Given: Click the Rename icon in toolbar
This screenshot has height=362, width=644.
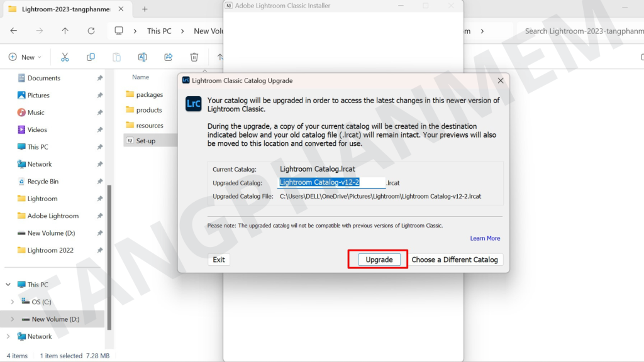Looking at the screenshot, I should click(142, 57).
